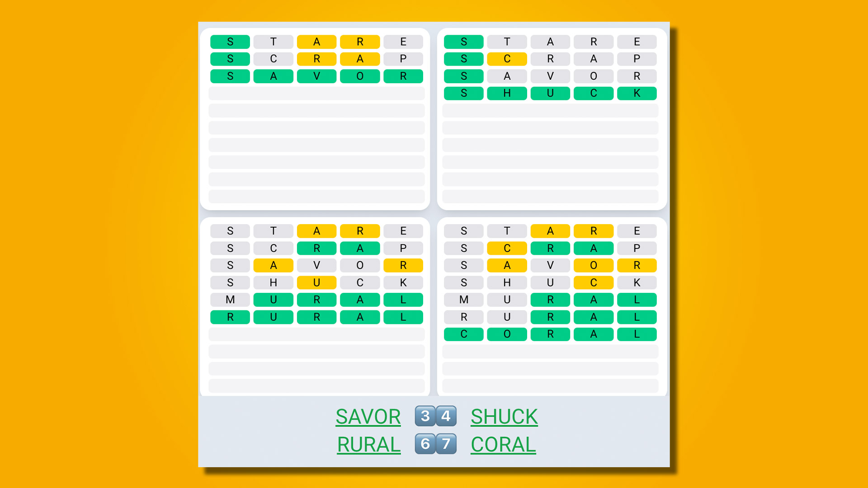Select the green S tile in top-left grid row 1
The height and width of the screenshot is (488, 868).
coord(231,41)
